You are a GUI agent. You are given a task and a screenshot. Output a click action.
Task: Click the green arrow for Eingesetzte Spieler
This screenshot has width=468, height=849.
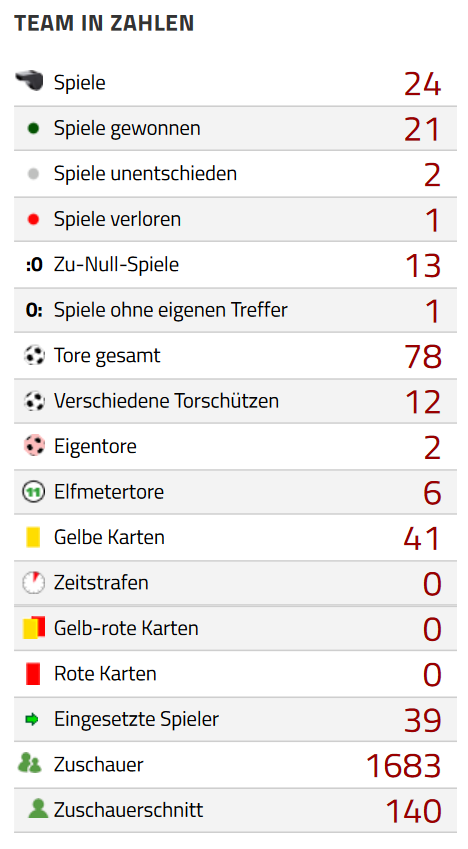click(x=32, y=720)
